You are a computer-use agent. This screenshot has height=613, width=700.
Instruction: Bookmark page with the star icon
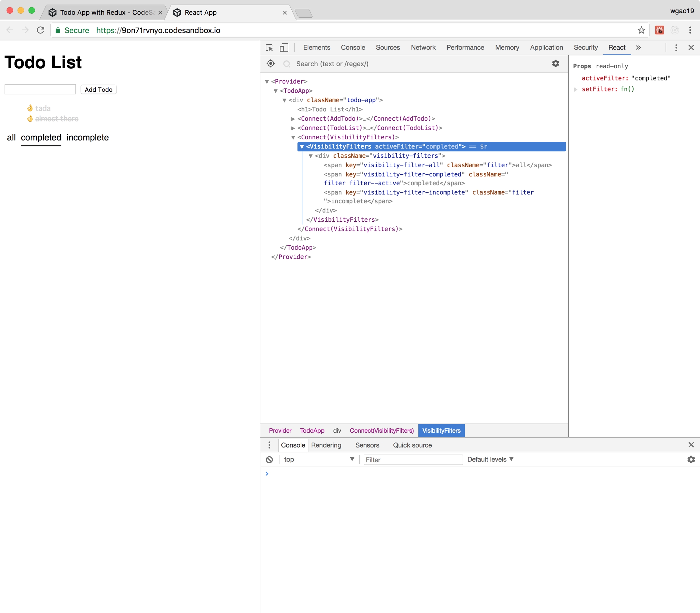(641, 30)
